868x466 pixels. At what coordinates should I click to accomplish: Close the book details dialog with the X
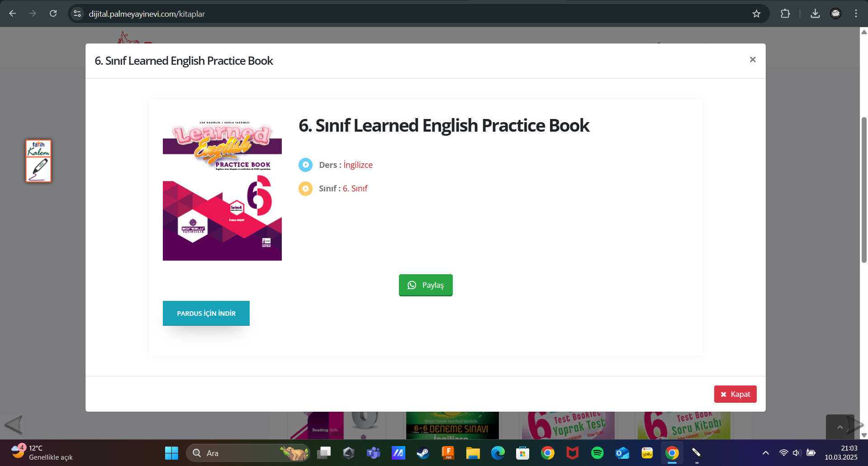click(x=753, y=60)
